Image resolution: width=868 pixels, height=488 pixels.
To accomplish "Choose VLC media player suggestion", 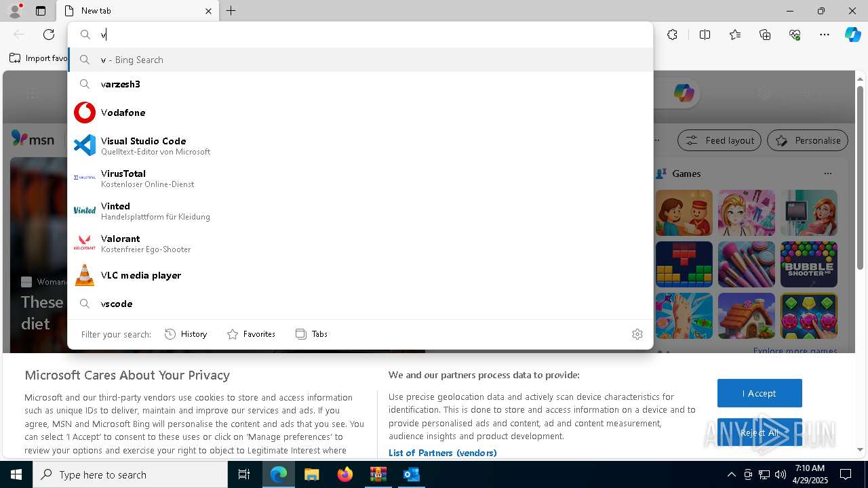I will [360, 275].
